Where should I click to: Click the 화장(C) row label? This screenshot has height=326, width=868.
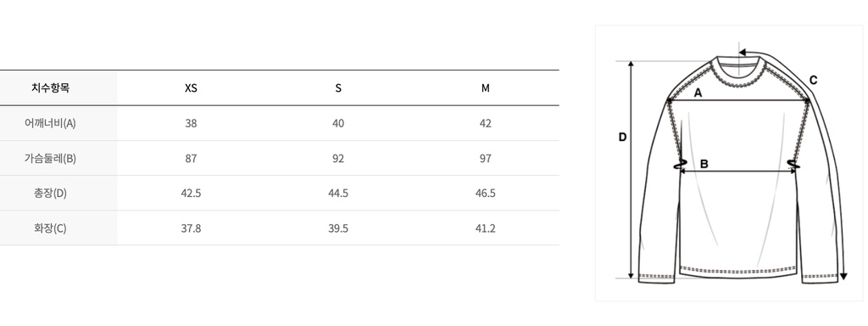[x=50, y=228]
